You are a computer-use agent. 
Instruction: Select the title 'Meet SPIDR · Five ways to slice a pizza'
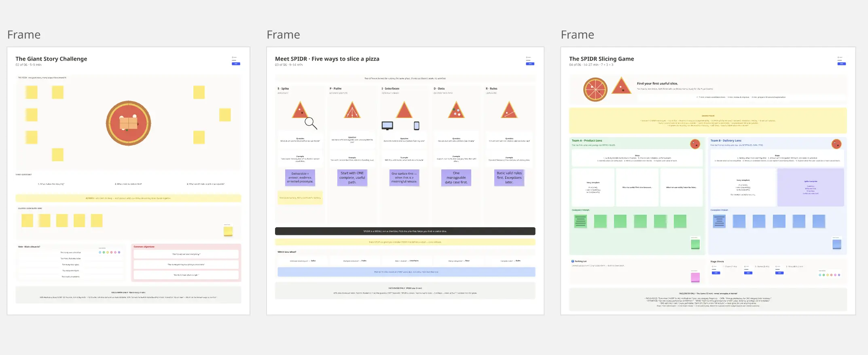pos(327,59)
